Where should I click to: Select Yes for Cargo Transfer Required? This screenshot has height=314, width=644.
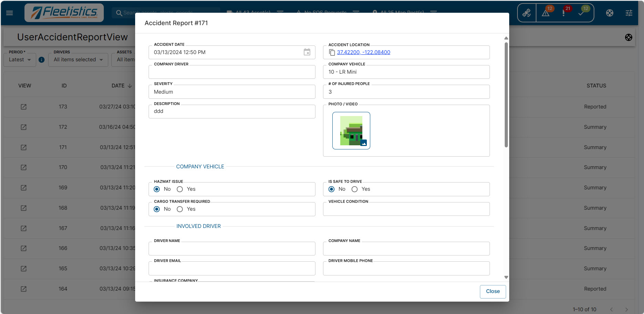[x=180, y=209]
